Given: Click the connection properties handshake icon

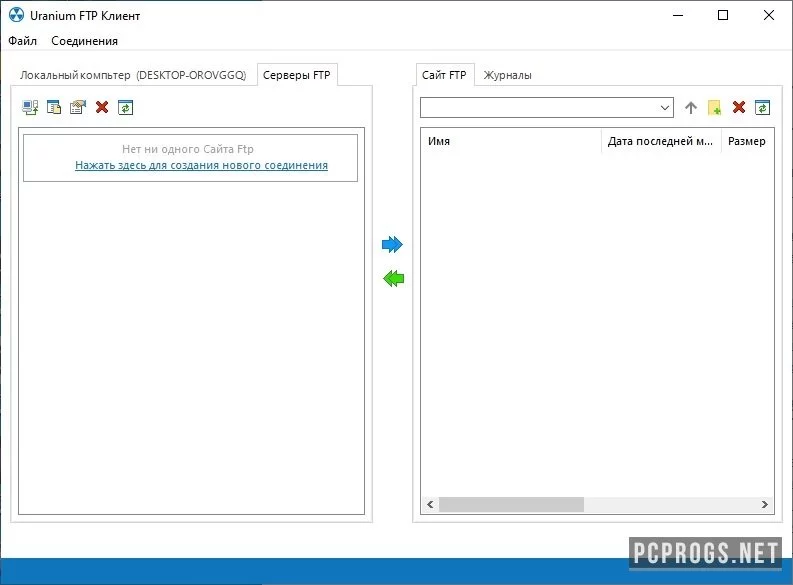Looking at the screenshot, I should pos(78,107).
